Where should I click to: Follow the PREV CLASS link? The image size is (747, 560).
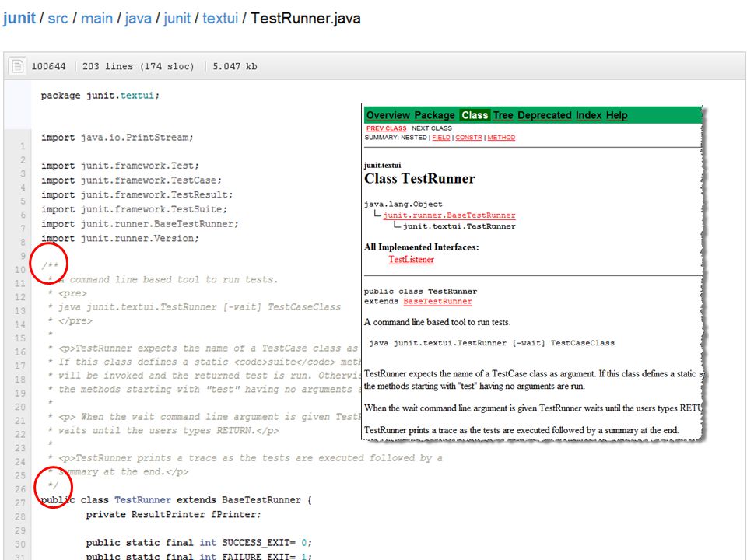[387, 128]
